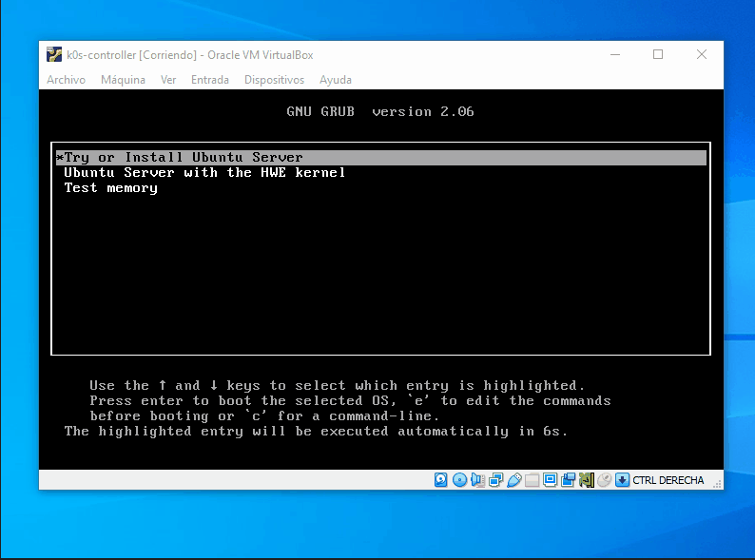Click the optical disc status icon
The image size is (755, 560).
pyautogui.click(x=460, y=480)
